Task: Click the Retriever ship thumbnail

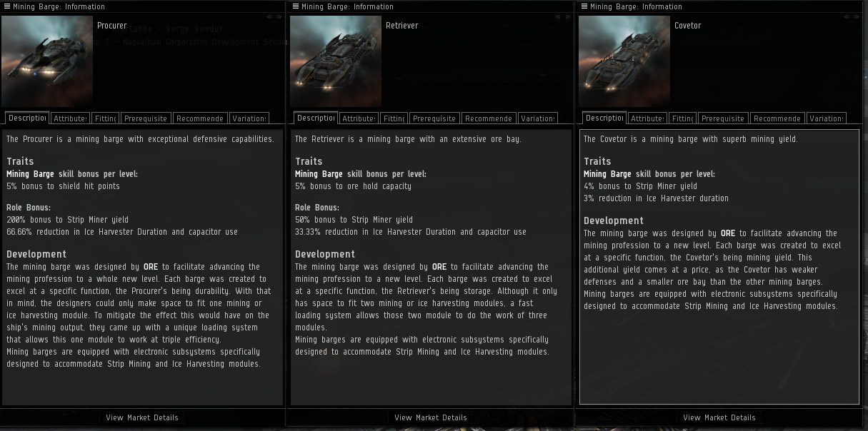Action: point(336,61)
